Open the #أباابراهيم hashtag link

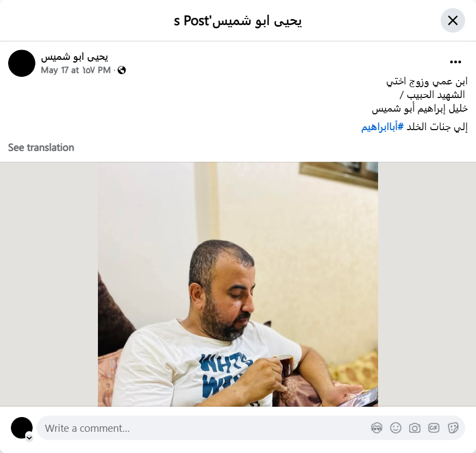[x=382, y=127]
